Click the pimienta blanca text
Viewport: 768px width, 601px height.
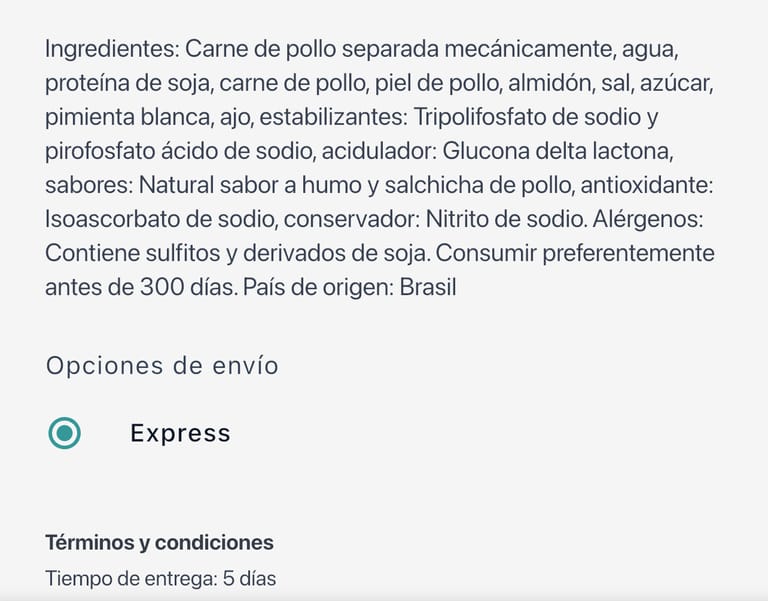(125, 117)
